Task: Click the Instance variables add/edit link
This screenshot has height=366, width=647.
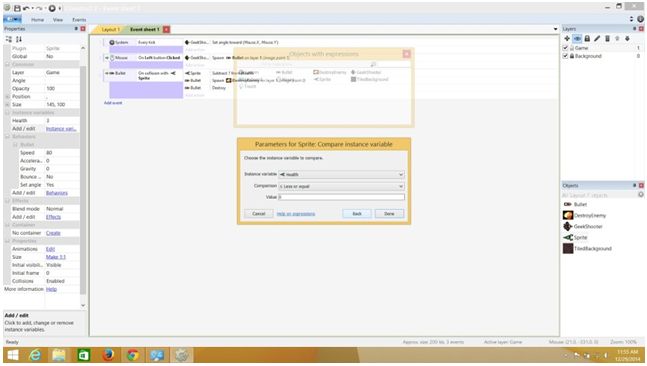Action: tap(61, 129)
